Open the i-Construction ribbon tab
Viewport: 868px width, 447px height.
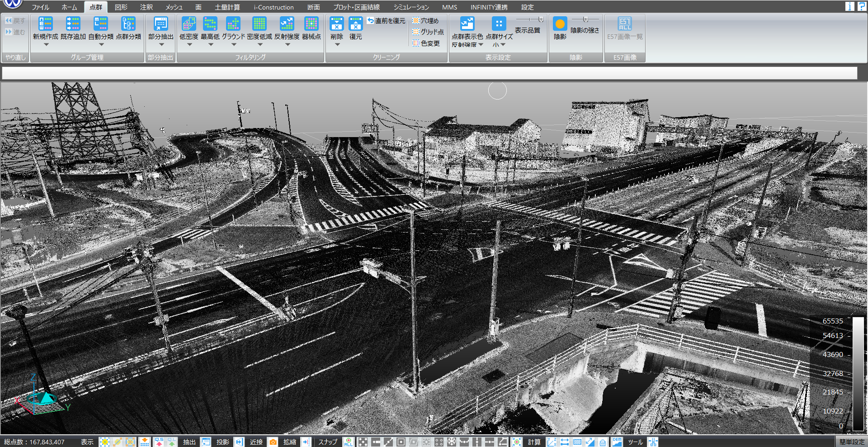274,7
